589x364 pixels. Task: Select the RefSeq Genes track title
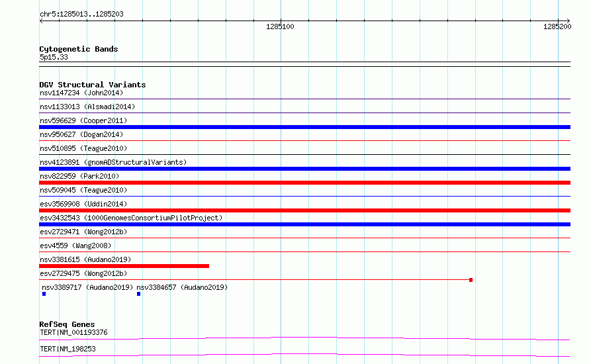coord(67,324)
